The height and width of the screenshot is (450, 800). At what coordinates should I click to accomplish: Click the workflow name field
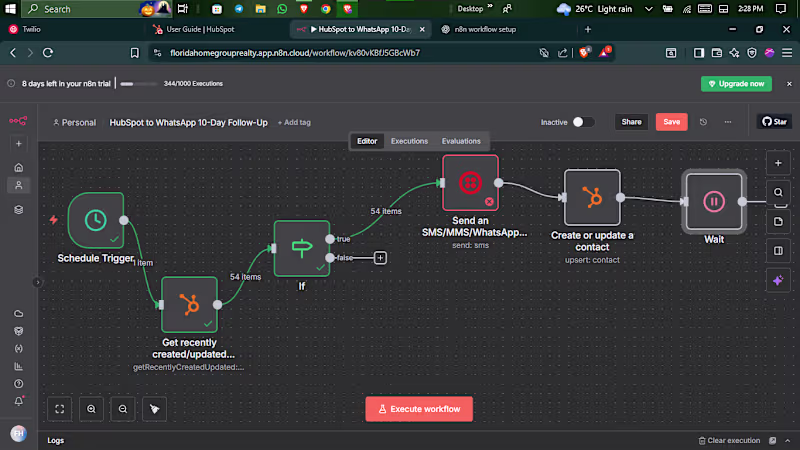(188, 122)
